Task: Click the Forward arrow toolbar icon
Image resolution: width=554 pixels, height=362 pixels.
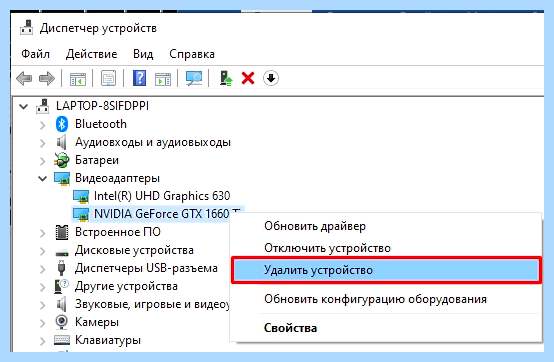Action: click(x=47, y=78)
